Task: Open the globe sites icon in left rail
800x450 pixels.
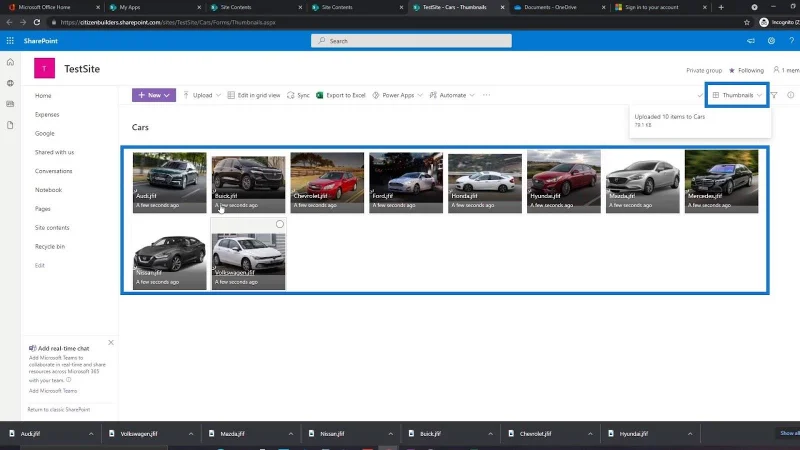Action: [x=10, y=83]
